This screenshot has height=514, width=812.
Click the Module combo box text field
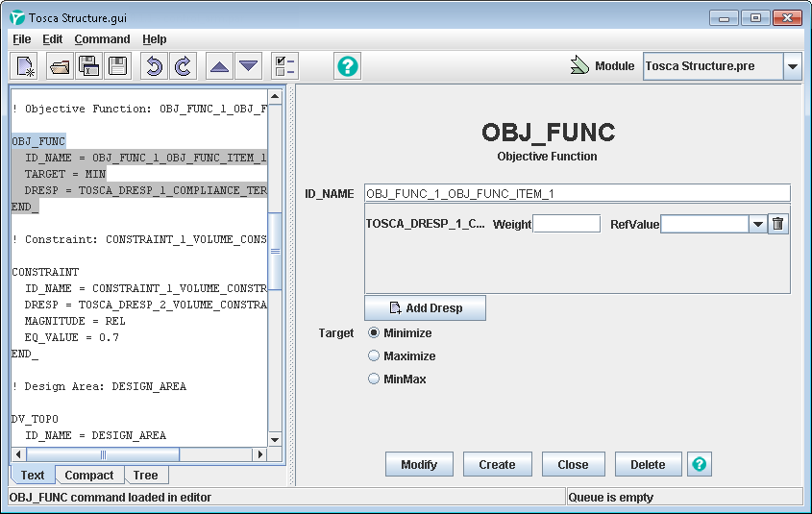point(713,66)
